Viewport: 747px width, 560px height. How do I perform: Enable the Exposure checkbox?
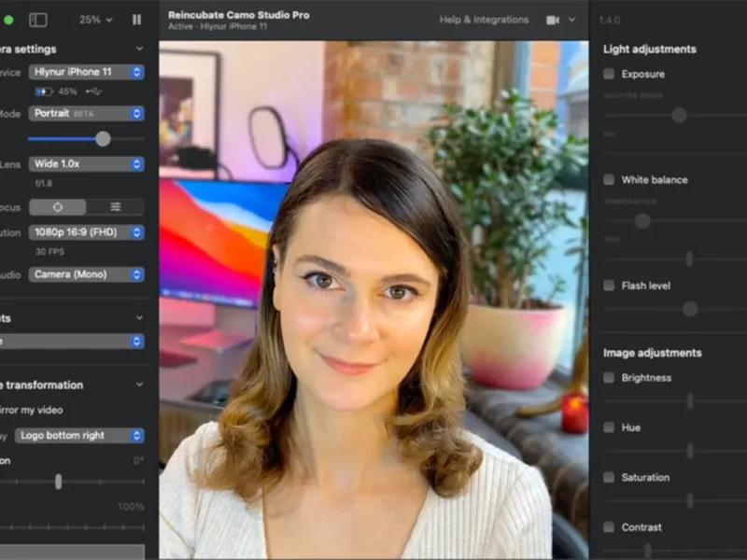609,74
